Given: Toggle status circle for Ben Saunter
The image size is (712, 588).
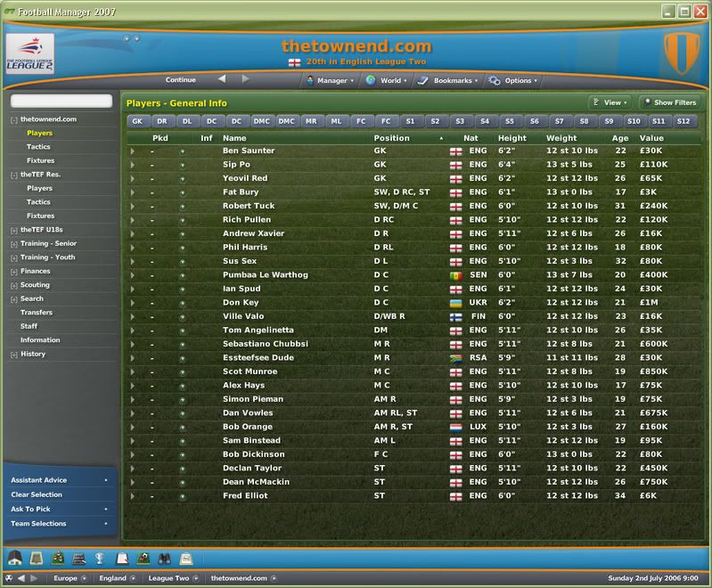Looking at the screenshot, I should pyautogui.click(x=182, y=151).
